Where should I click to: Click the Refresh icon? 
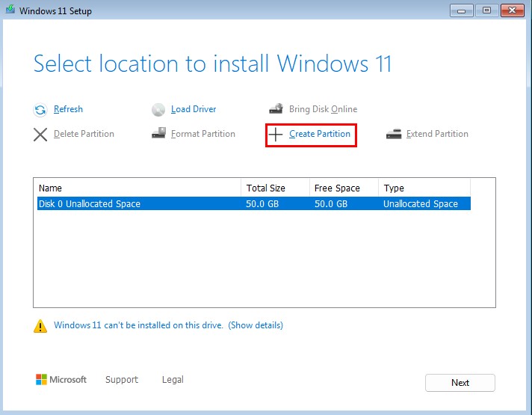point(40,110)
